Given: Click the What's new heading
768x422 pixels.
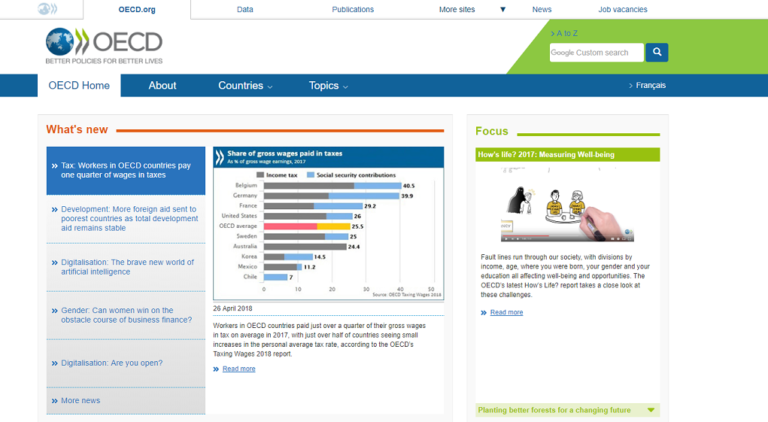Looking at the screenshot, I should tap(77, 130).
